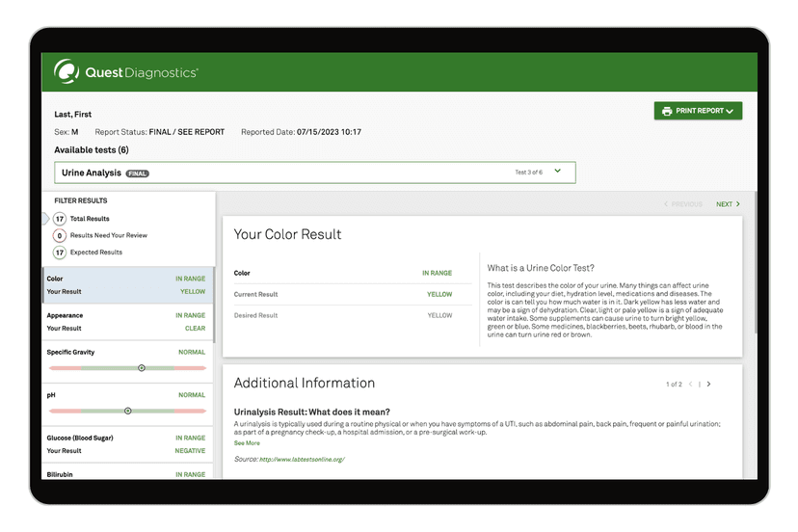798x532 pixels.
Task: Filter by Expected Results
Action: pos(96,253)
